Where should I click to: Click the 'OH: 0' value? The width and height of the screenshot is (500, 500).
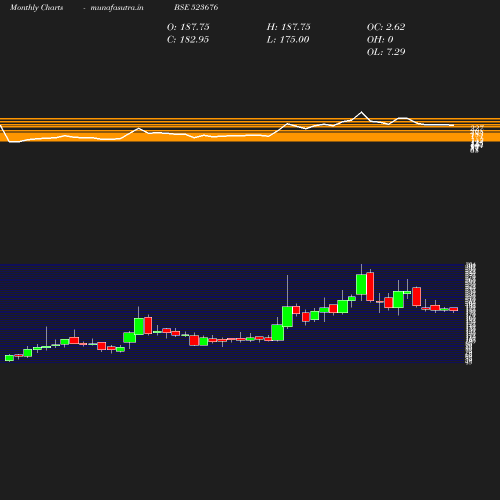(380, 40)
